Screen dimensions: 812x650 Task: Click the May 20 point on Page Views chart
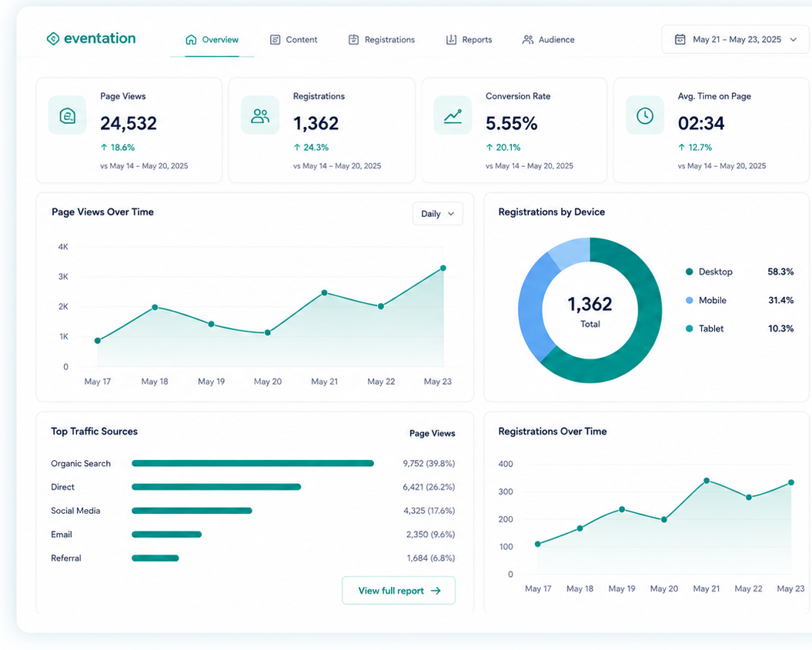click(268, 333)
